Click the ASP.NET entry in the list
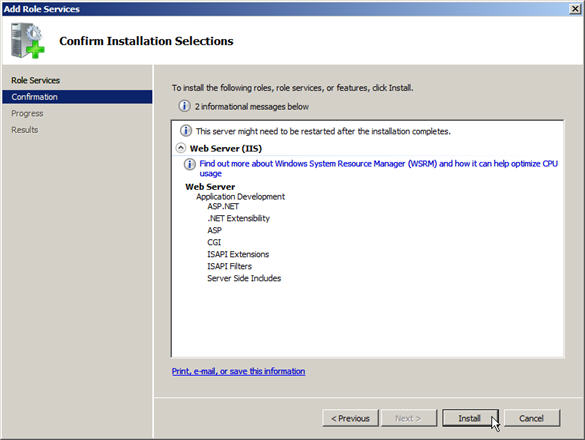 223,206
